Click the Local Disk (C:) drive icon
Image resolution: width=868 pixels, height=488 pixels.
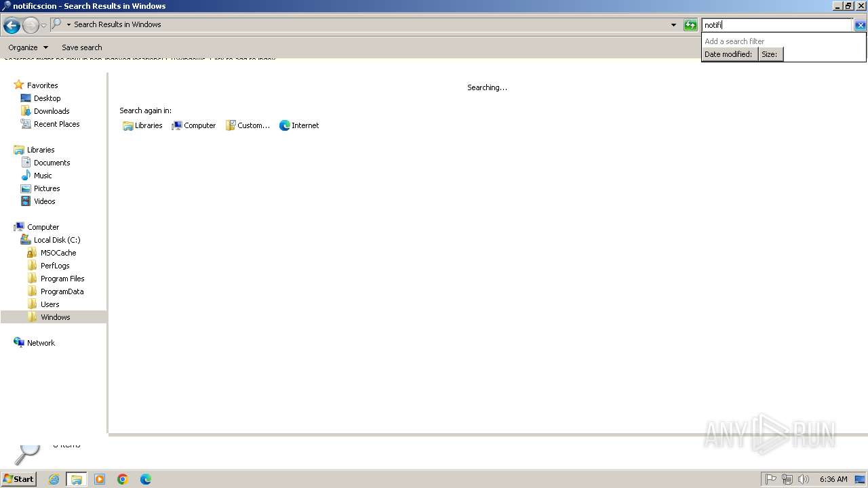pyautogui.click(x=26, y=240)
